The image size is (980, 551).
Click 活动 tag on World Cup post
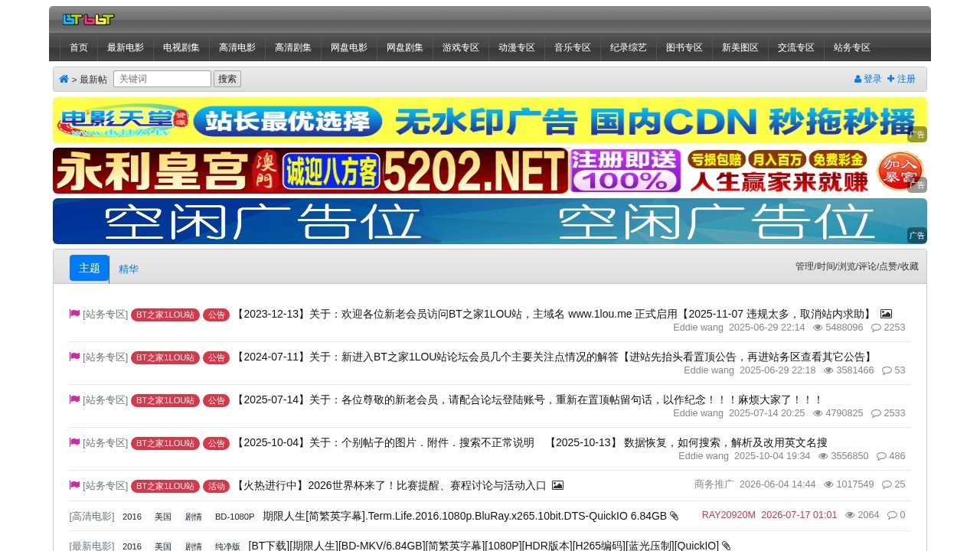217,486
